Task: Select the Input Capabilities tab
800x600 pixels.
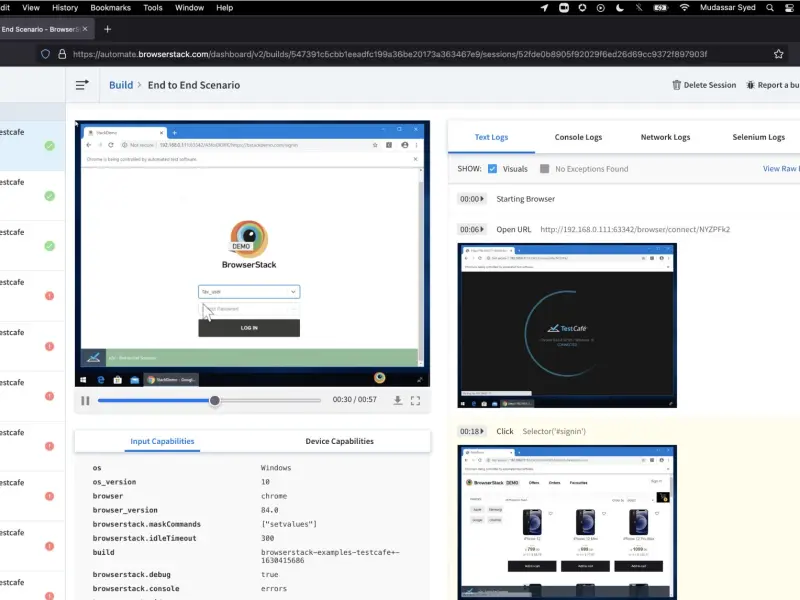Action: [x=162, y=441]
